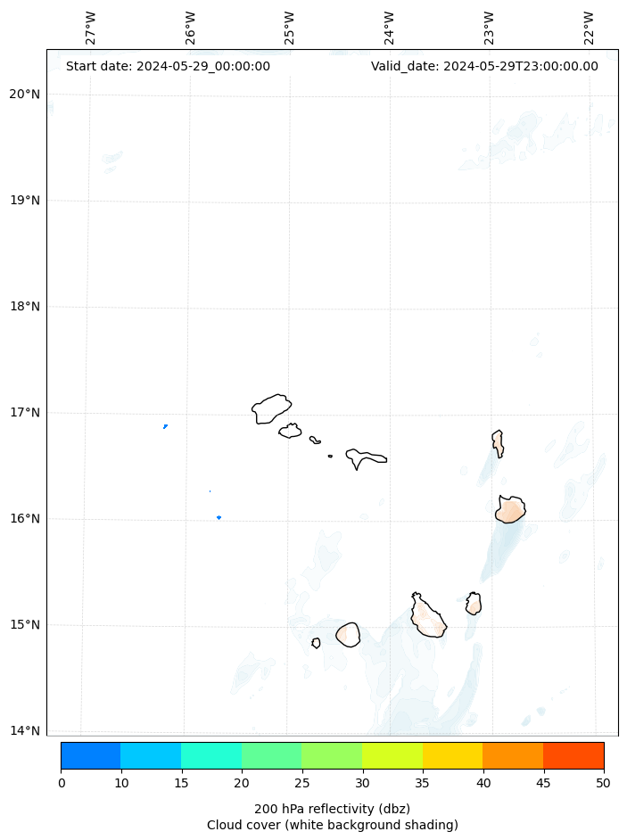The height and width of the screenshot is (840, 627).
Task: Click the 24°W longitude tick label
Action: 390,29
